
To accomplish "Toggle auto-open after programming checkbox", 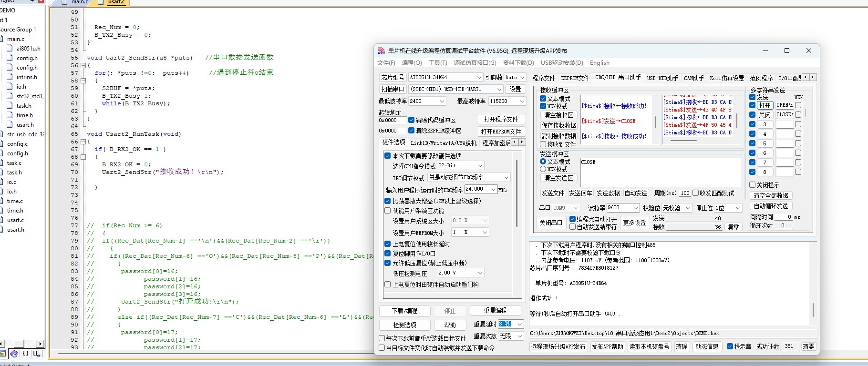I will point(572,219).
